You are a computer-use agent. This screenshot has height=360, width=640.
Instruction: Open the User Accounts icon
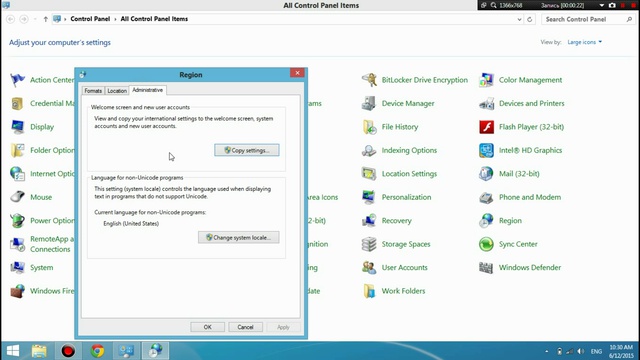pos(369,268)
